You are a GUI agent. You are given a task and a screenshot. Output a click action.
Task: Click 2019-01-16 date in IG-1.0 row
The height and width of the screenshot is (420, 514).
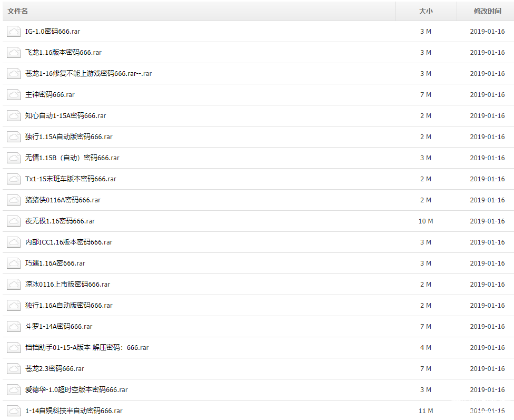click(488, 32)
